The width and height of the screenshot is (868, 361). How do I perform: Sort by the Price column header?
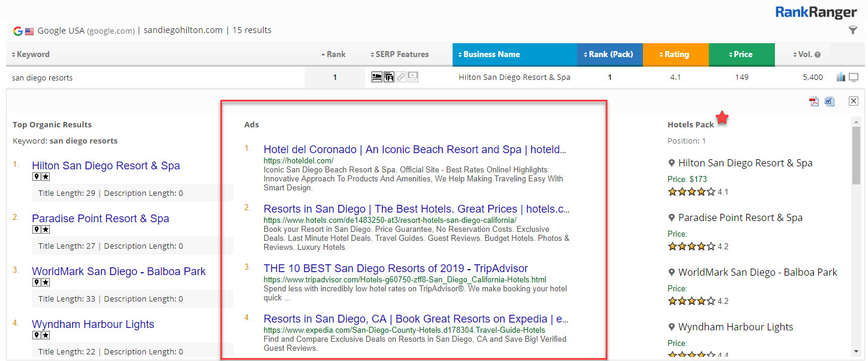(741, 54)
